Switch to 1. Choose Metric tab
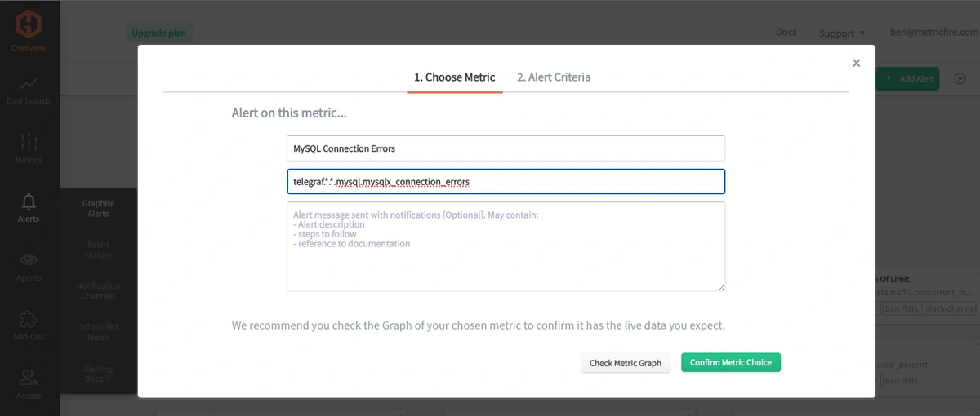 454,77
